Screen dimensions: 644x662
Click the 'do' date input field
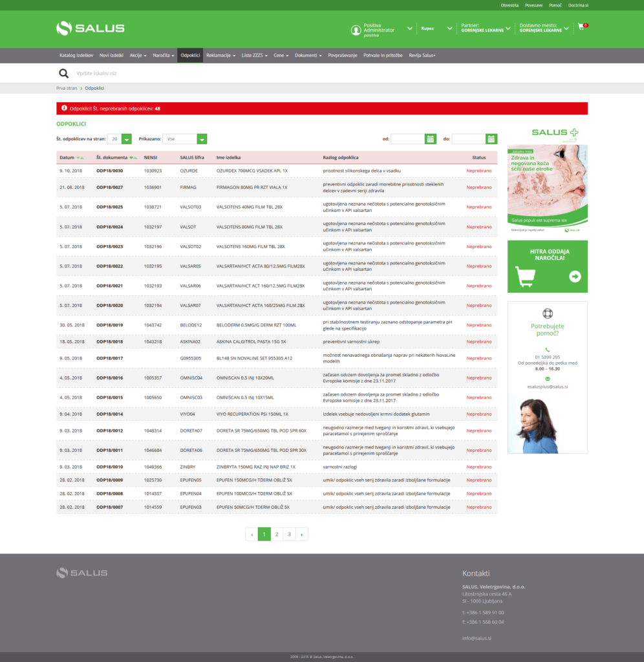[469, 139]
